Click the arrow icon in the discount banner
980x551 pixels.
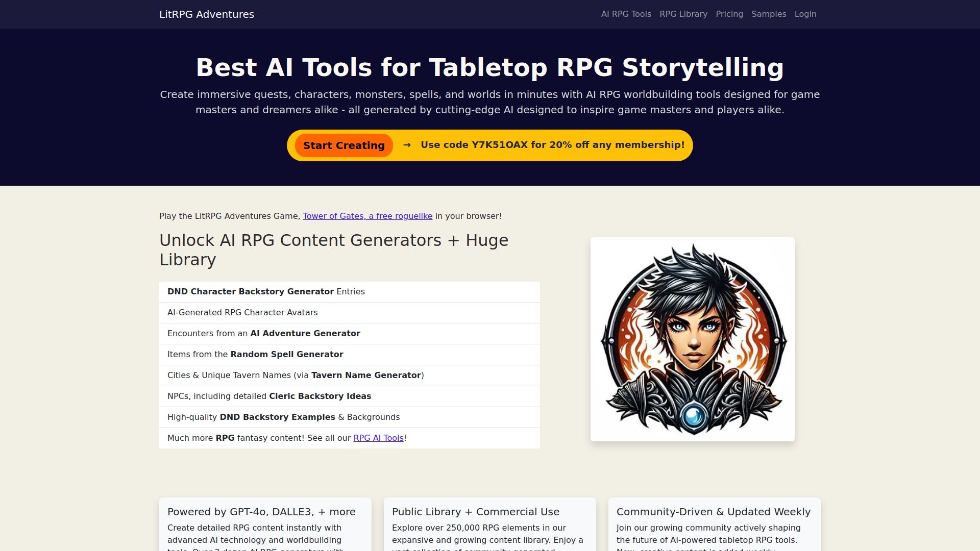pyautogui.click(x=407, y=145)
